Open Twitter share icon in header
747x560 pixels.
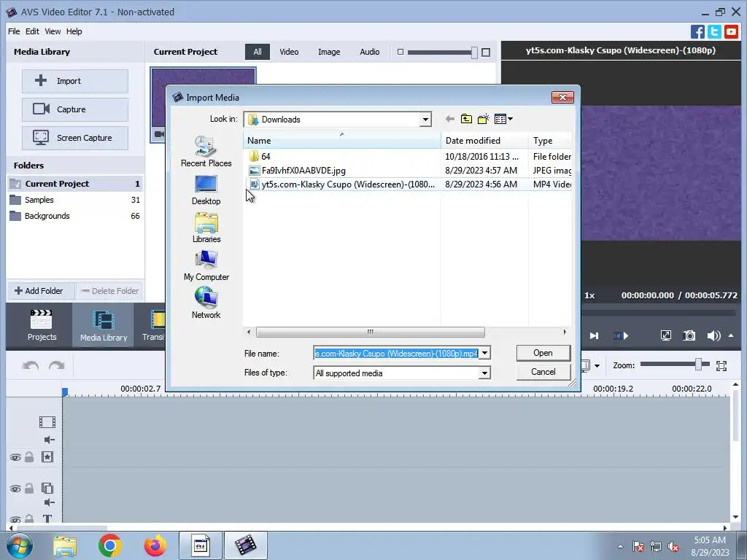[714, 32]
